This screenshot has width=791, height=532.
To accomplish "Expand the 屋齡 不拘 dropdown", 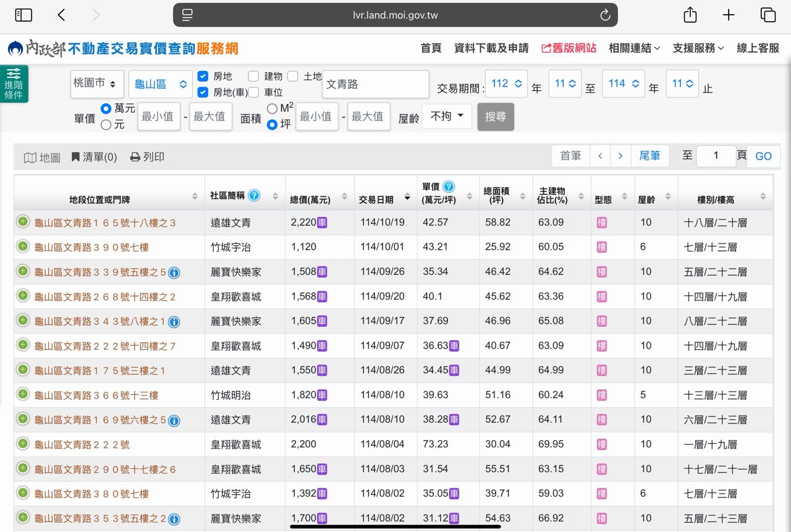I will tap(446, 116).
